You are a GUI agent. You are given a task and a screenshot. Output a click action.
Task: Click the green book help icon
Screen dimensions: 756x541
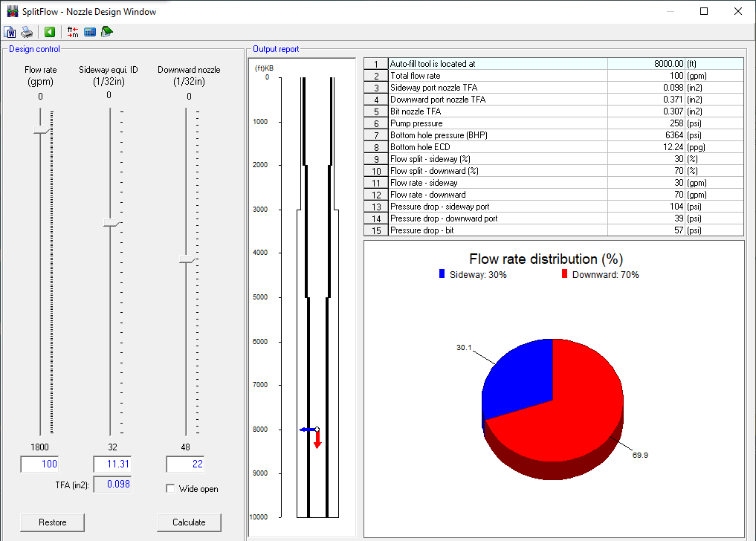[x=107, y=32]
